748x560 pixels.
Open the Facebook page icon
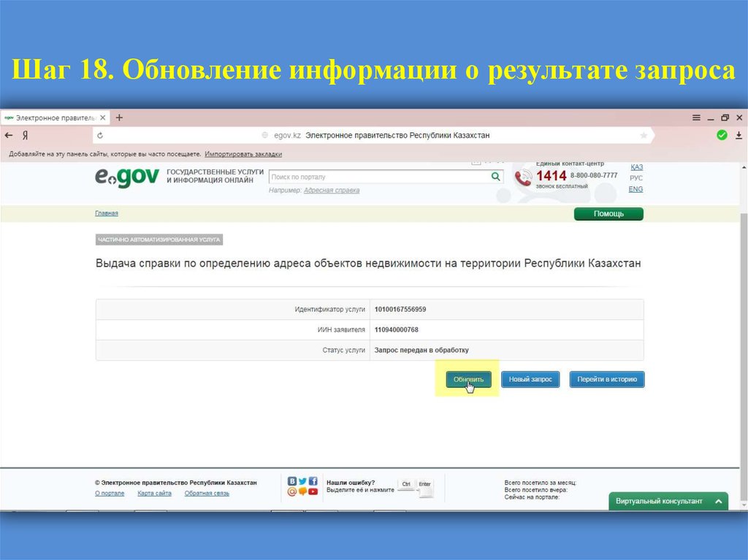(x=313, y=480)
